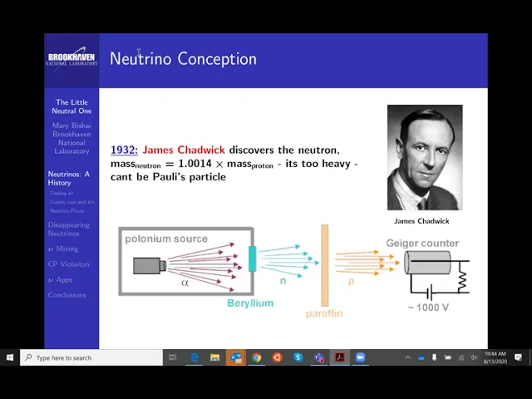Click the orange paraffin slab in diagram

pyautogui.click(x=325, y=265)
